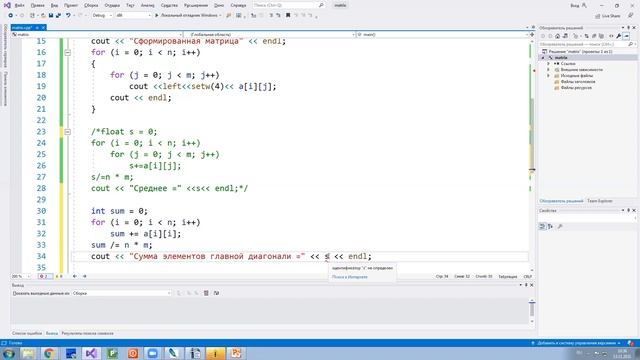Open the x86 platform dropdown

(133, 15)
